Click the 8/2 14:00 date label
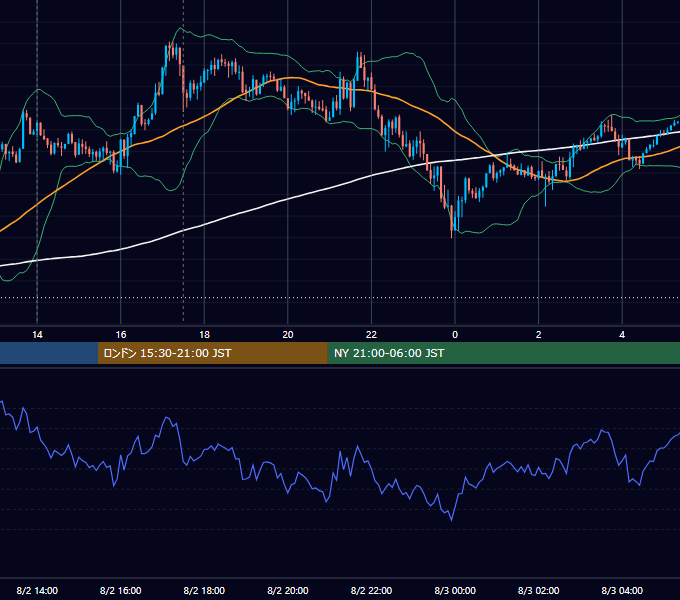 37,590
